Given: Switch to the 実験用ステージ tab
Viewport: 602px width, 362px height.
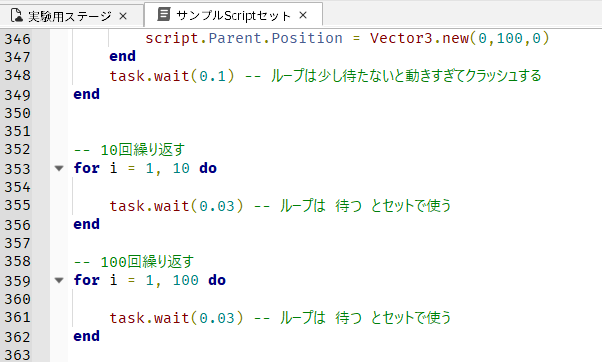Looking at the screenshot, I should coord(71,16).
